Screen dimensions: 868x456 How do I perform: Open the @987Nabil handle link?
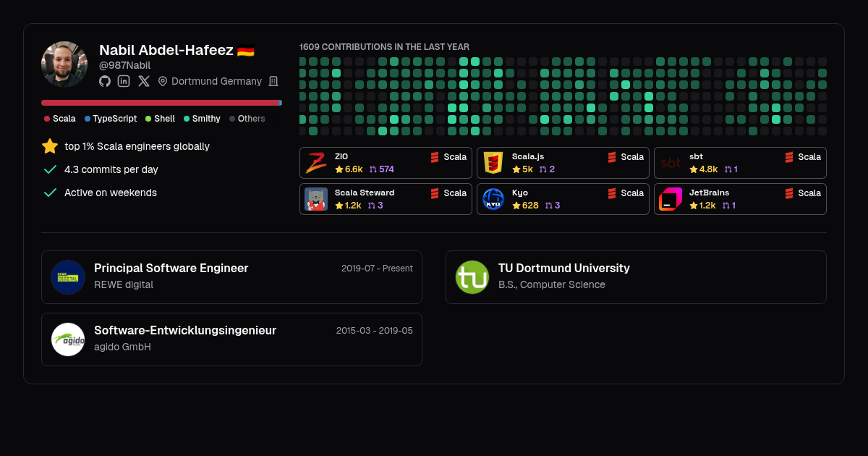[124, 65]
